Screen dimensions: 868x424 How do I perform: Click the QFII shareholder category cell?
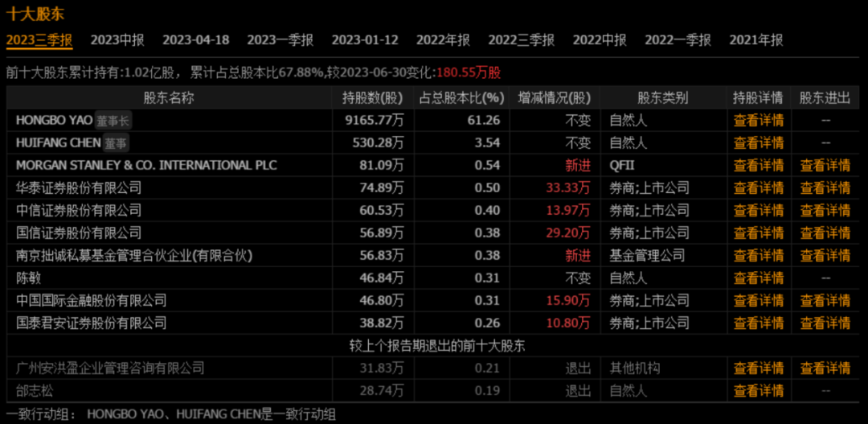click(621, 165)
